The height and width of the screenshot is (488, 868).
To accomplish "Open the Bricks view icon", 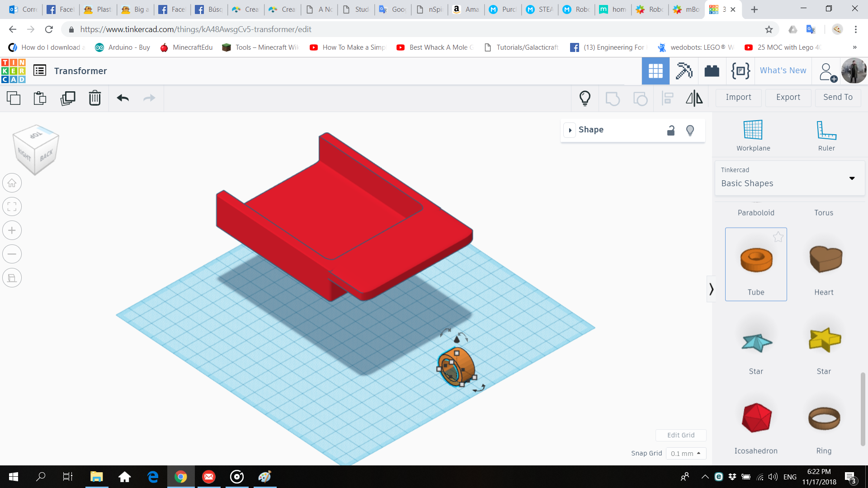I will click(712, 71).
